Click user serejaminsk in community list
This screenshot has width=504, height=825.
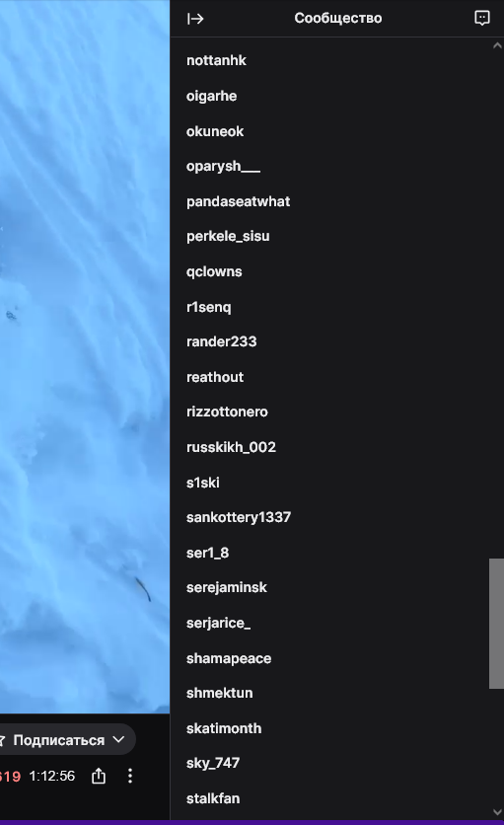click(x=227, y=588)
